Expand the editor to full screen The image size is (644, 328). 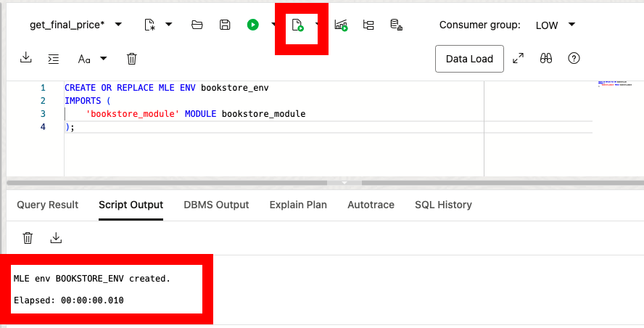coord(518,59)
